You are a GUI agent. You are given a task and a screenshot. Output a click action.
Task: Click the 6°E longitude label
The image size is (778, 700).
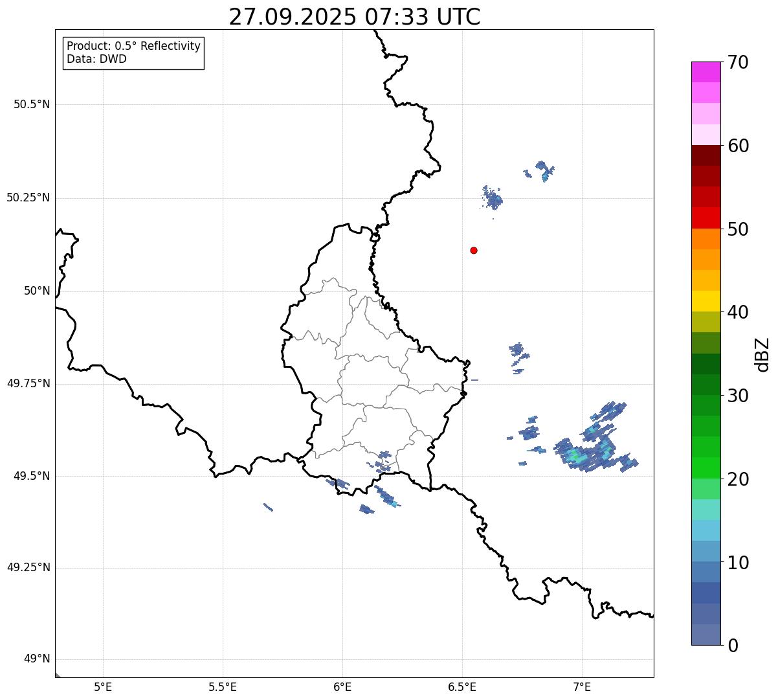point(342,688)
